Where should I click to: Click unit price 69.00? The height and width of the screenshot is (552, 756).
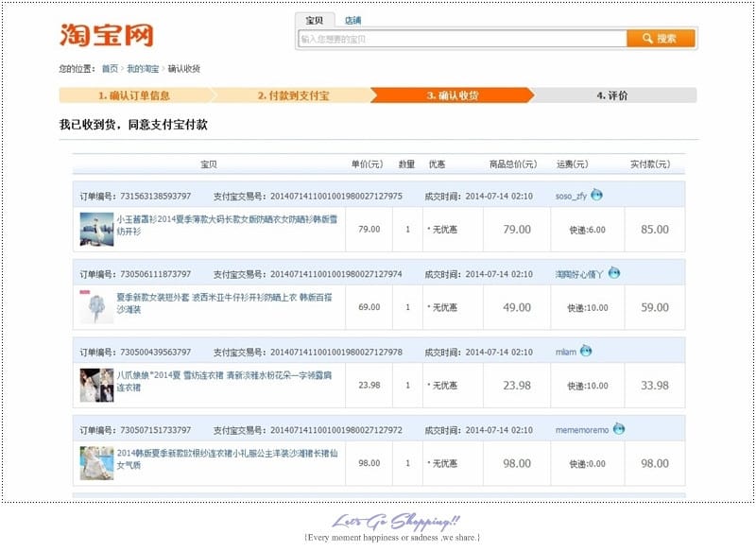click(369, 307)
